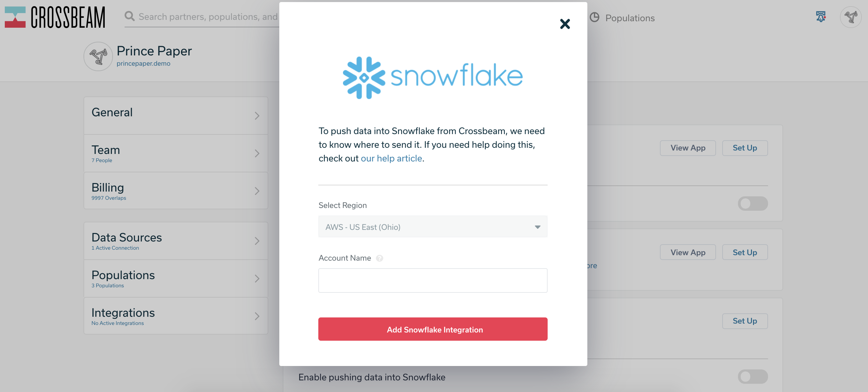This screenshot has width=868, height=392.
Task: Open the Data Sources settings item
Action: (176, 241)
